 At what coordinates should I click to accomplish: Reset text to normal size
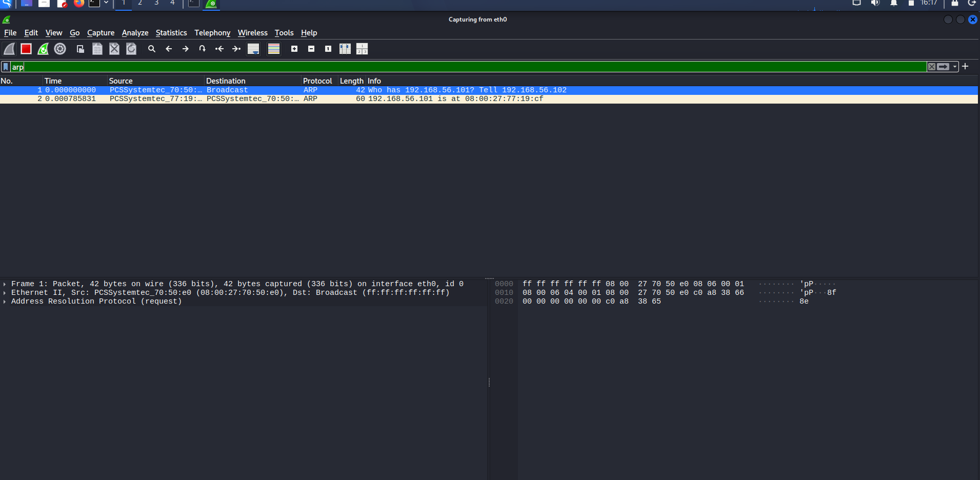pyautogui.click(x=328, y=49)
